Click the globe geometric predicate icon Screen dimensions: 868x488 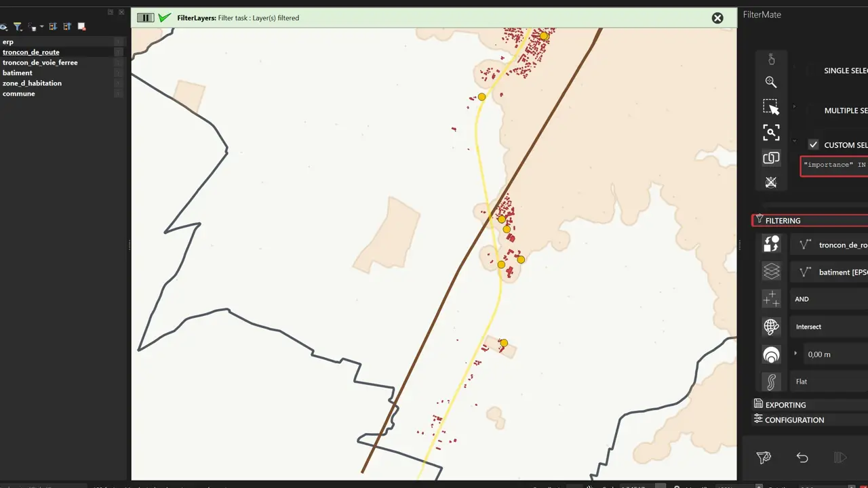[771, 327]
